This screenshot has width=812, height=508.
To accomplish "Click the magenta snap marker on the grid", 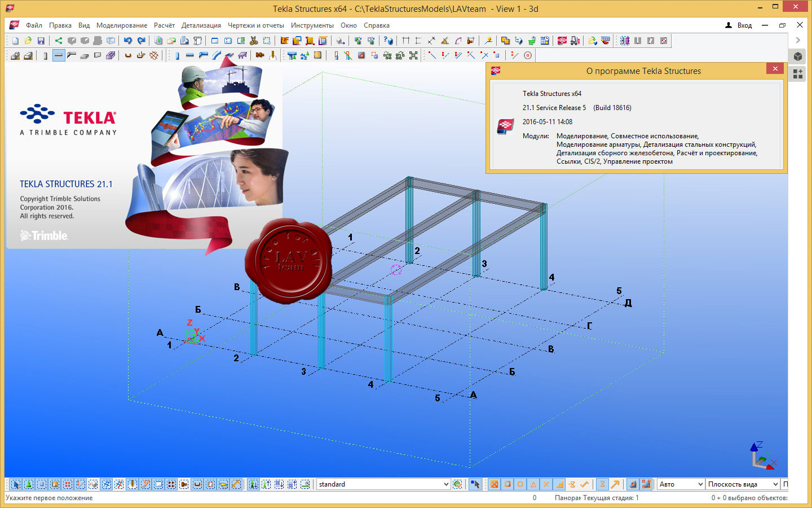I will click(x=396, y=270).
